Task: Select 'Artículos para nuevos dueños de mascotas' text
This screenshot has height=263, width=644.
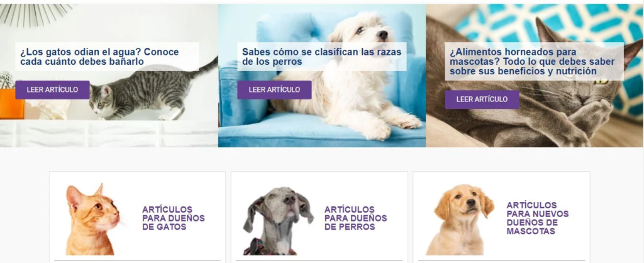Action: [538, 218]
